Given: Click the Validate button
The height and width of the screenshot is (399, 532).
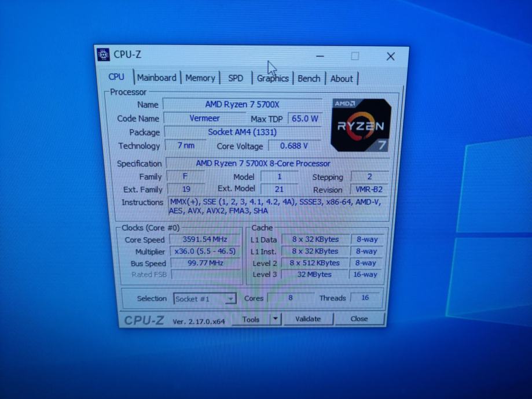Looking at the screenshot, I should (308, 319).
